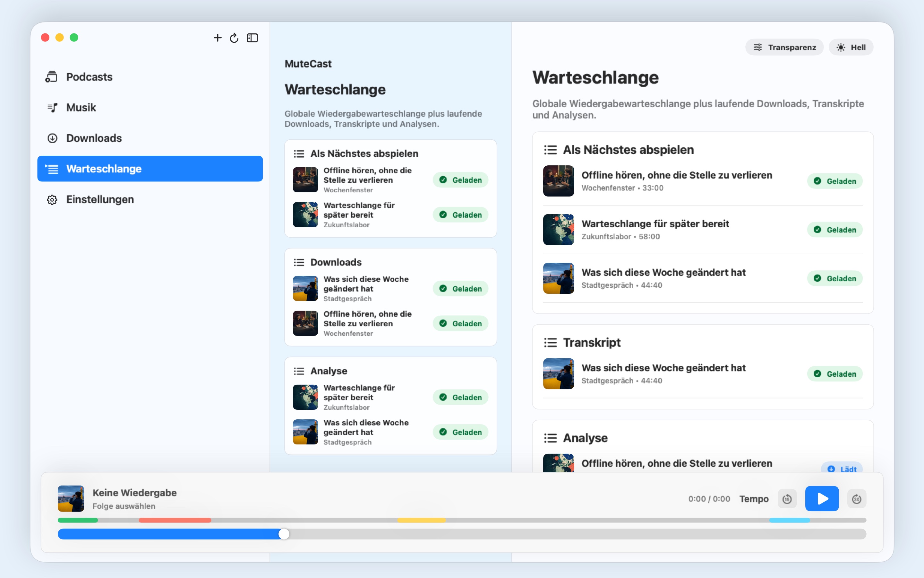
Task: Click Geladen badge for Stadtgespräch in middle Analyse
Action: click(460, 432)
